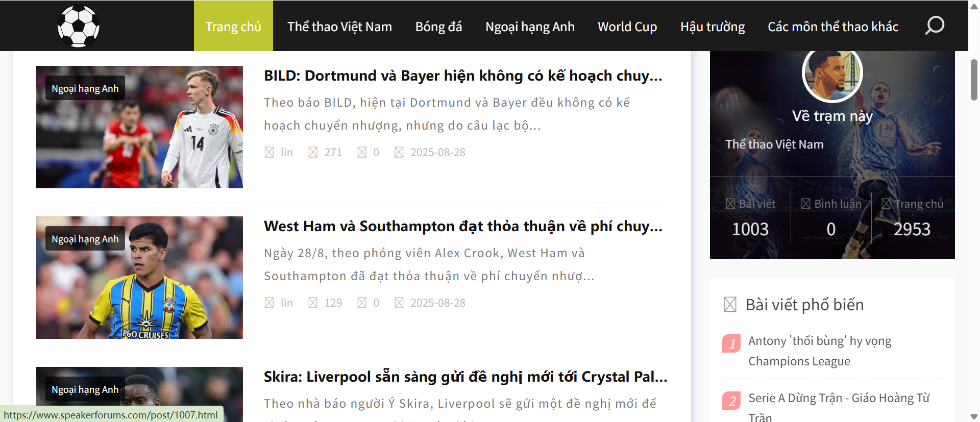Click views icon beside 129
This screenshot has width=980, height=422.
(x=313, y=303)
